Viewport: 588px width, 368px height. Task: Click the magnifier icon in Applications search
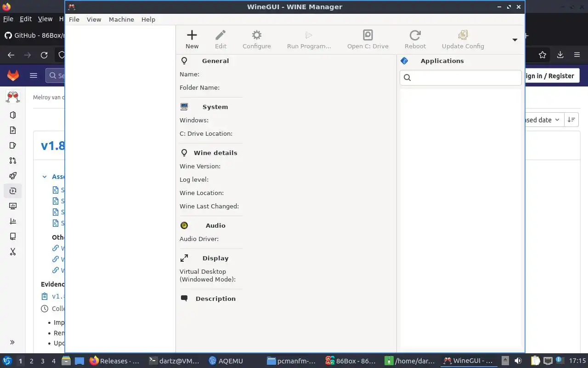(407, 77)
